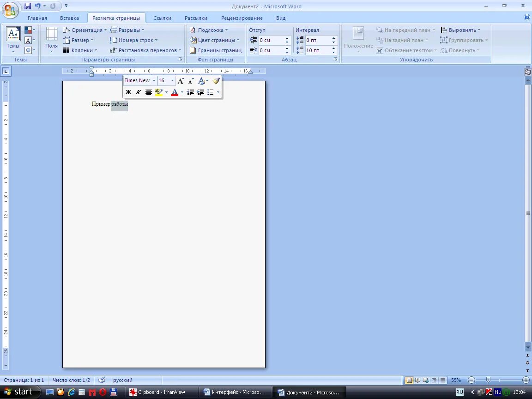Viewport: 532px width, 399px height.
Task: Switch to Web Layout view
Action: coord(426,381)
